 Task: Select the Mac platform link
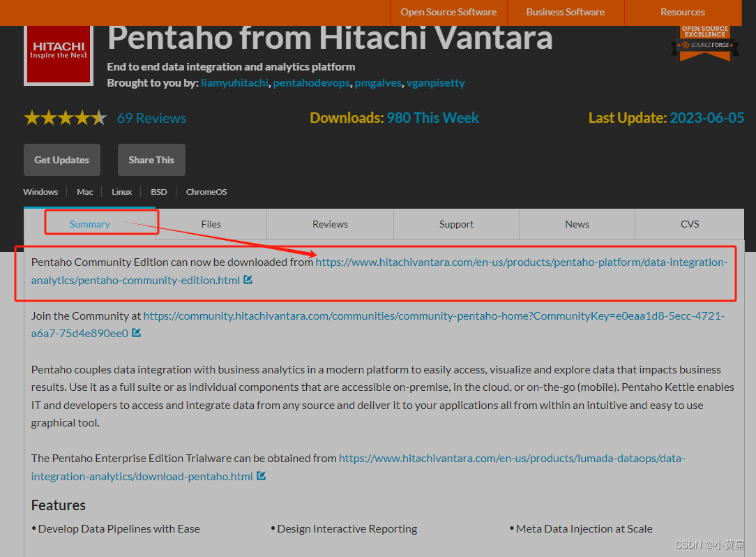tap(85, 192)
